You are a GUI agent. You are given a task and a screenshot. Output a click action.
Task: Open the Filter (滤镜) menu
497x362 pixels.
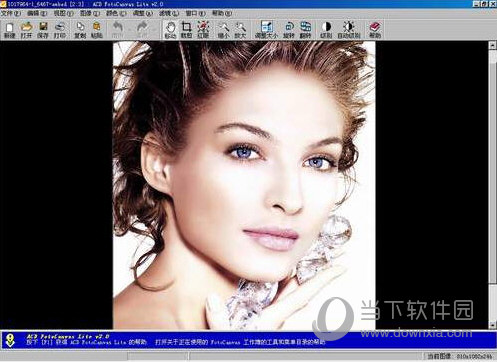169,13
